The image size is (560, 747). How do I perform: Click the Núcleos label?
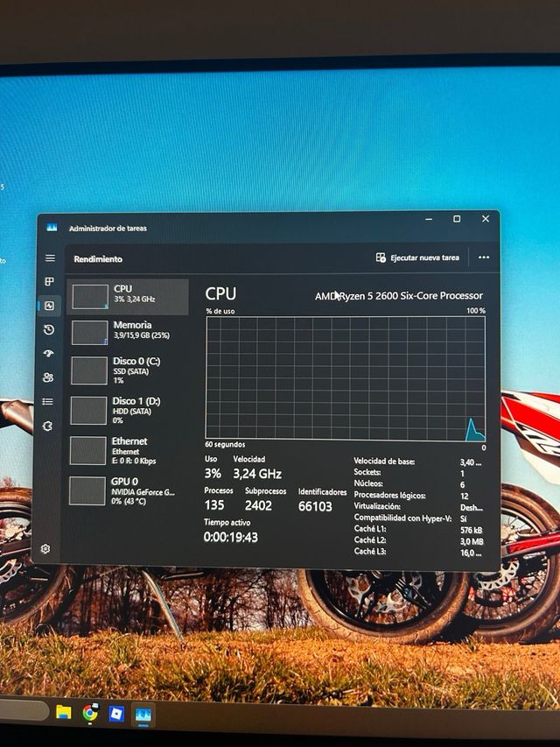click(x=368, y=483)
